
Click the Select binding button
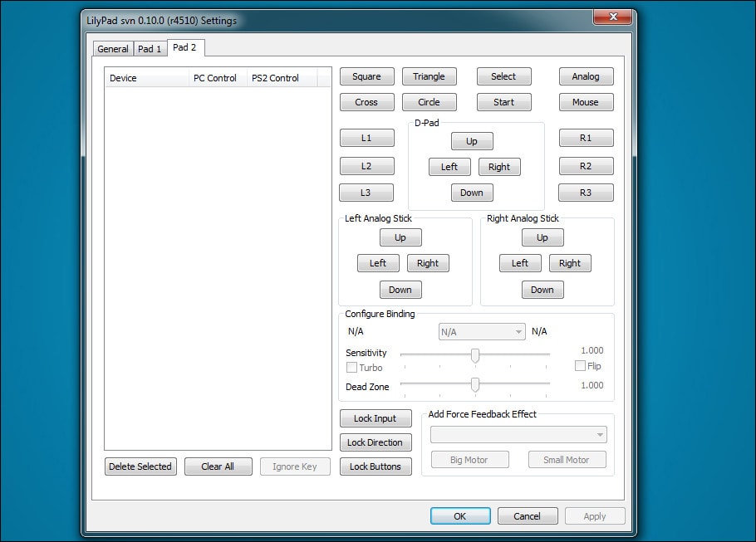pos(503,76)
